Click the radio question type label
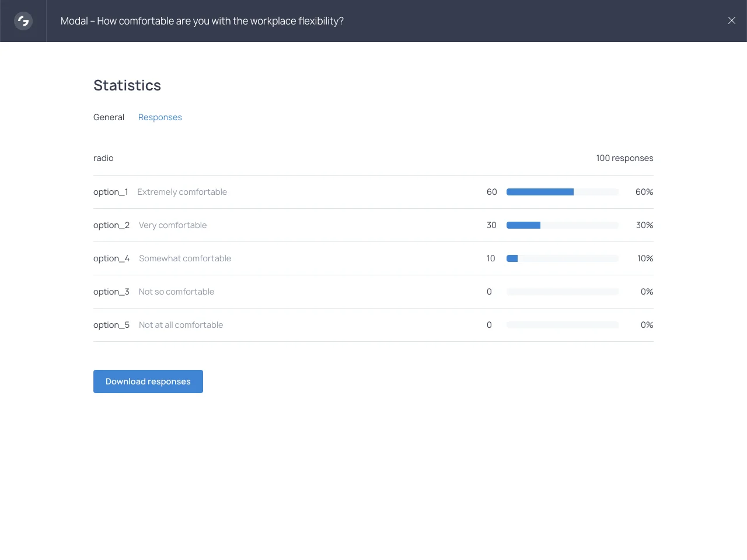747x560 pixels. point(103,158)
